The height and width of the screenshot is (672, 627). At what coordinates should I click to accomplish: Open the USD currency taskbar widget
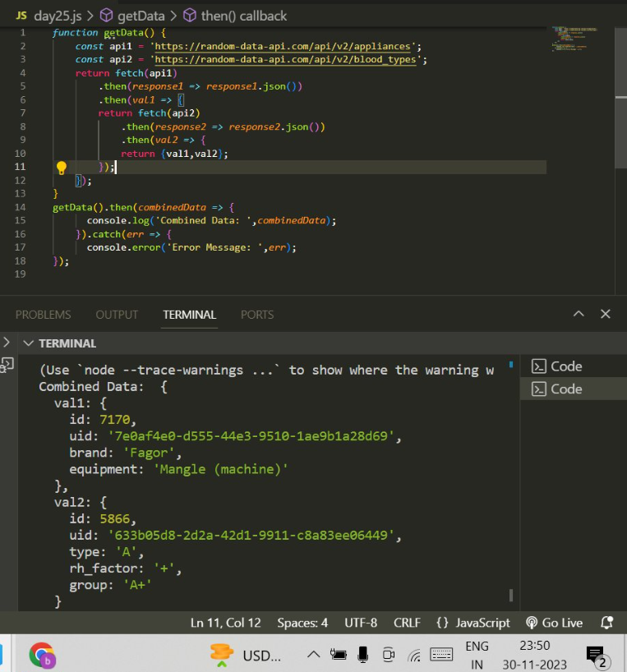click(245, 656)
